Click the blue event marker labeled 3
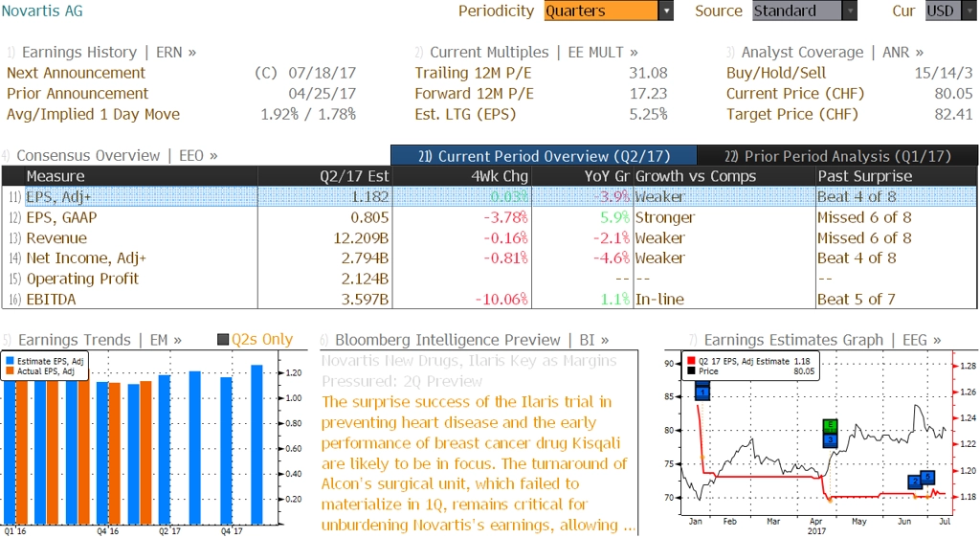The height and width of the screenshot is (538, 980). coord(830,440)
